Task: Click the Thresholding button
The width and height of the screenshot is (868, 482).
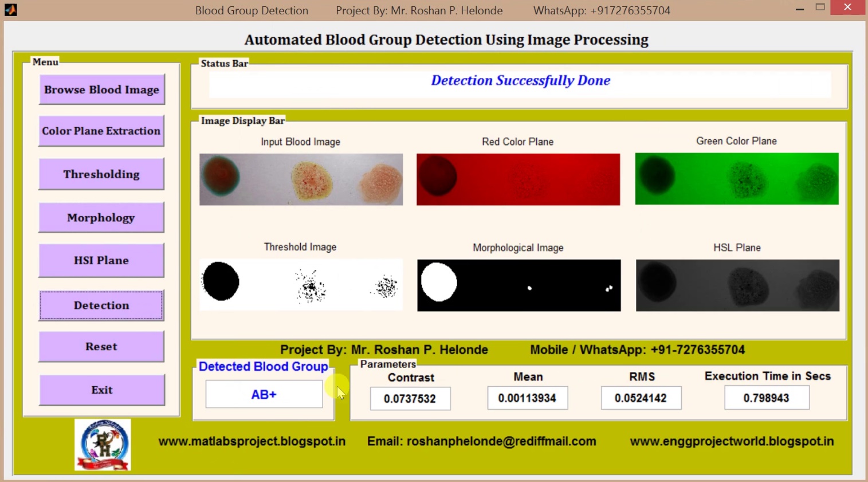Action: [101, 174]
